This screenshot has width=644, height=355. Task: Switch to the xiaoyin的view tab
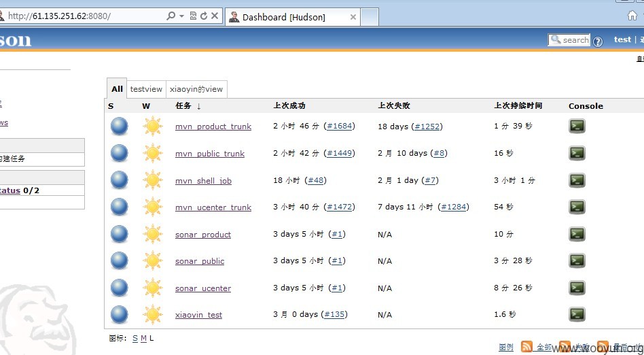(x=196, y=89)
